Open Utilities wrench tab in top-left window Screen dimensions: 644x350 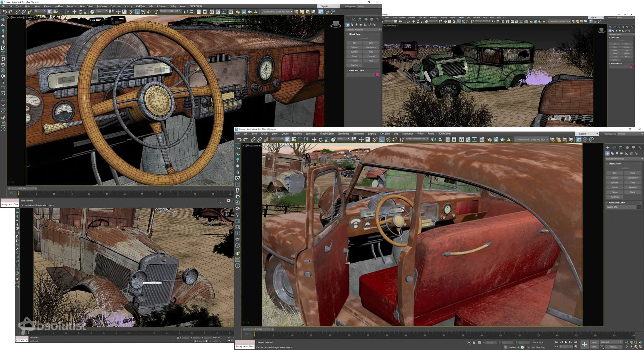coord(378,19)
